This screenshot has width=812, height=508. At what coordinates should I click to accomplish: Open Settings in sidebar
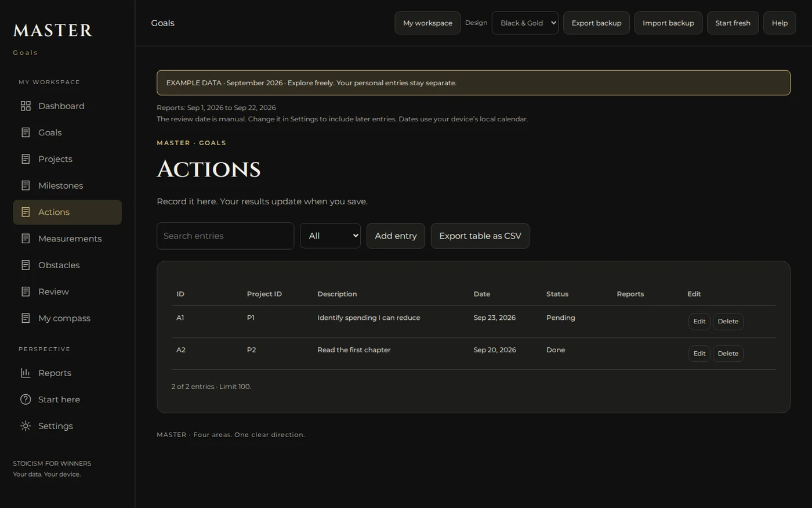pos(67,426)
